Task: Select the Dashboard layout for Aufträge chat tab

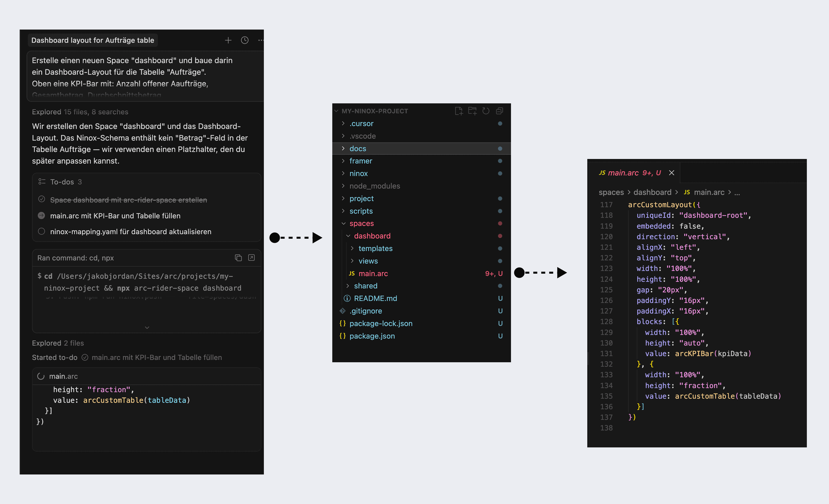Action: 93,40
